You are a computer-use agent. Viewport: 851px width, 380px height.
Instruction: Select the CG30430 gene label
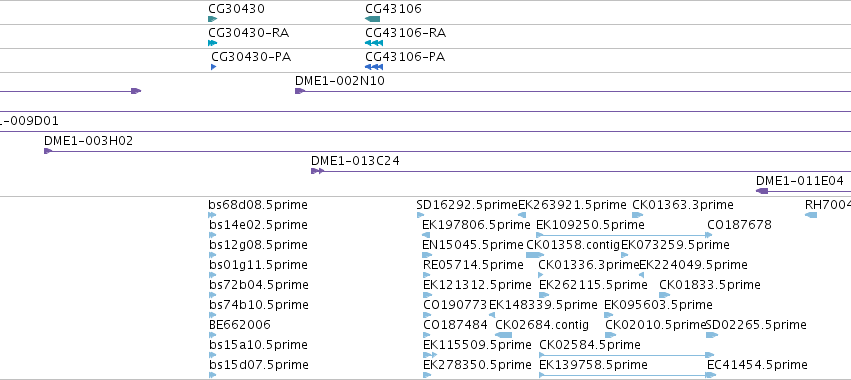(x=237, y=9)
